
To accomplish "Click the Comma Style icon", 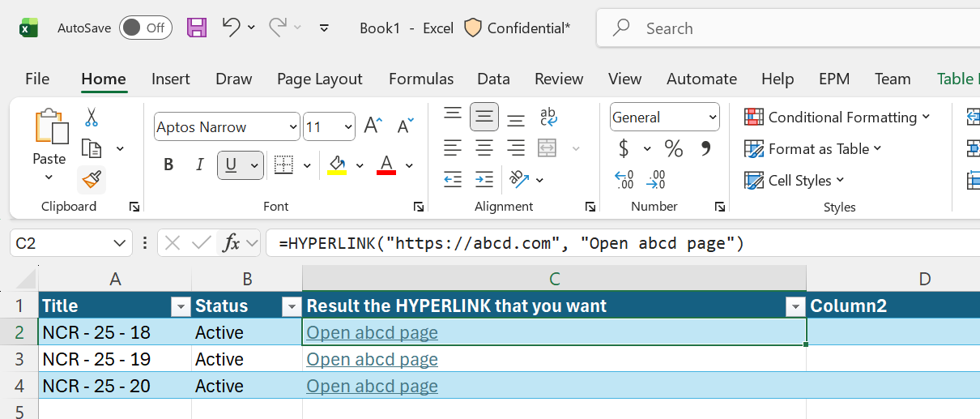I will [705, 148].
